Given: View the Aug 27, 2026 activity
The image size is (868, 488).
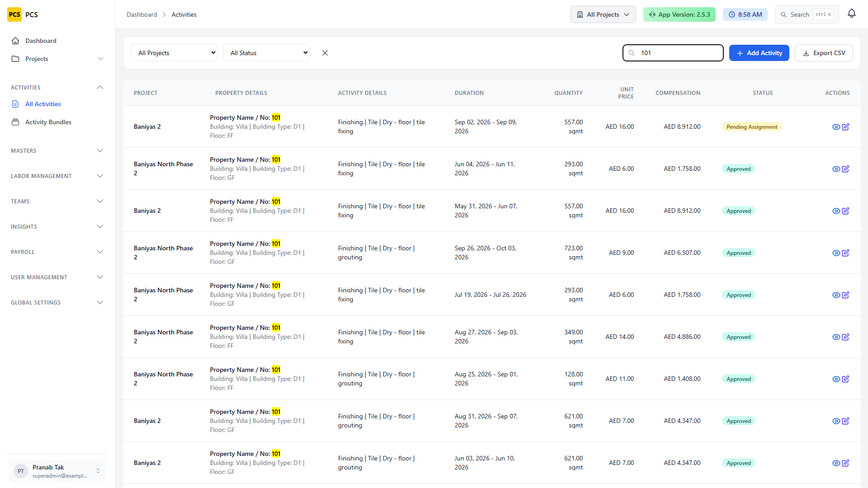Looking at the screenshot, I should click(836, 337).
